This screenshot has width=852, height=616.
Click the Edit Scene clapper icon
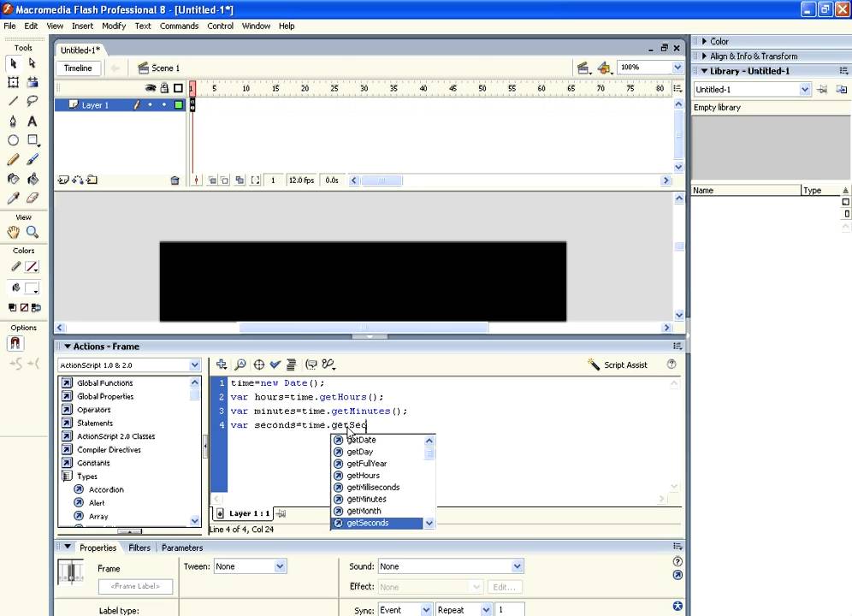pos(583,68)
